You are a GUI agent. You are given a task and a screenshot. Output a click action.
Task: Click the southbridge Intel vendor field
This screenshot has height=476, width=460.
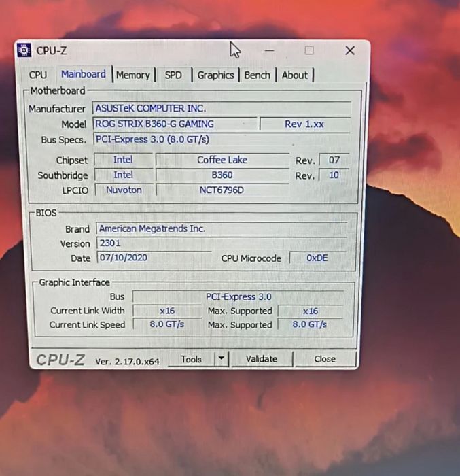(x=123, y=175)
